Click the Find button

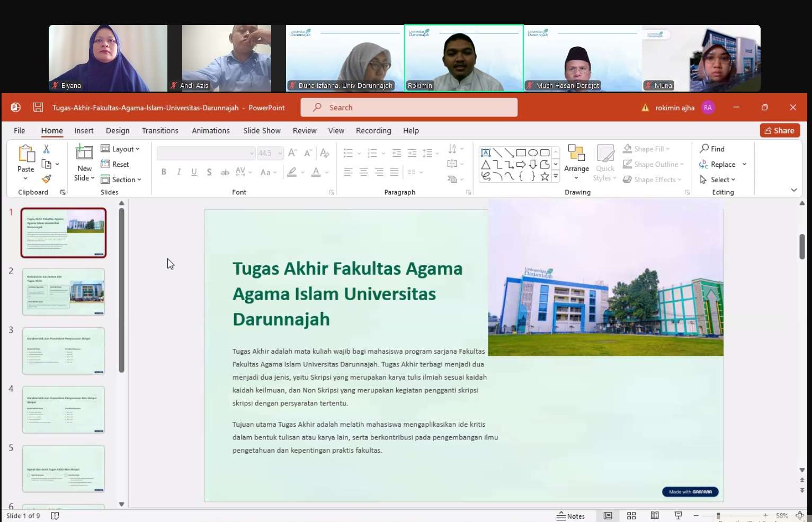point(712,149)
